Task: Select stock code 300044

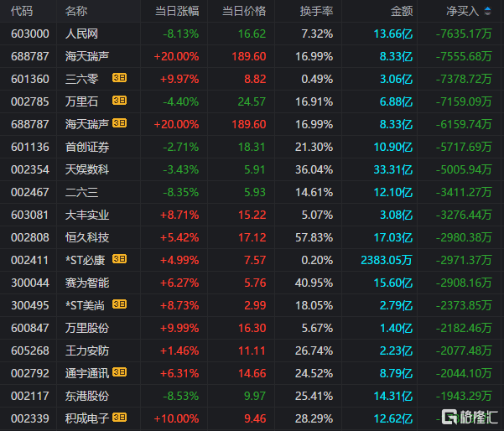Action: 30,283
